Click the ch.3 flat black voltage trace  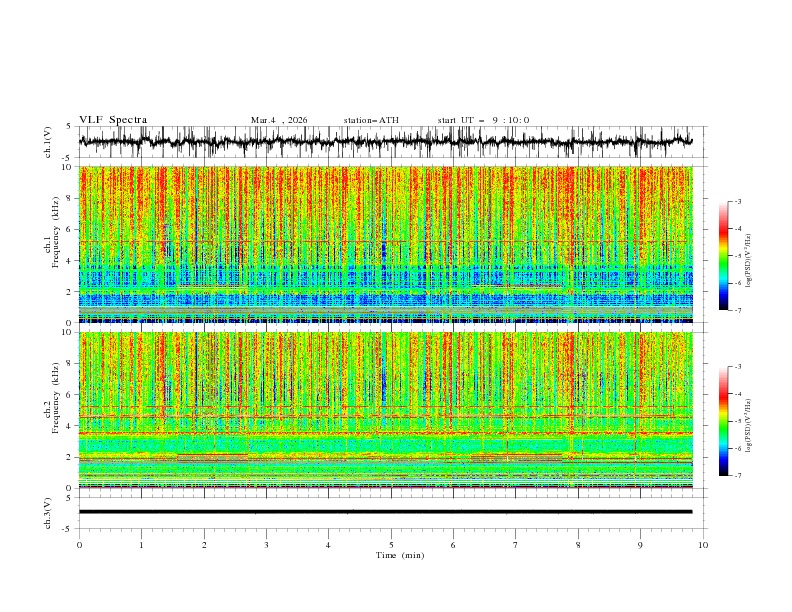pyautogui.click(x=385, y=512)
